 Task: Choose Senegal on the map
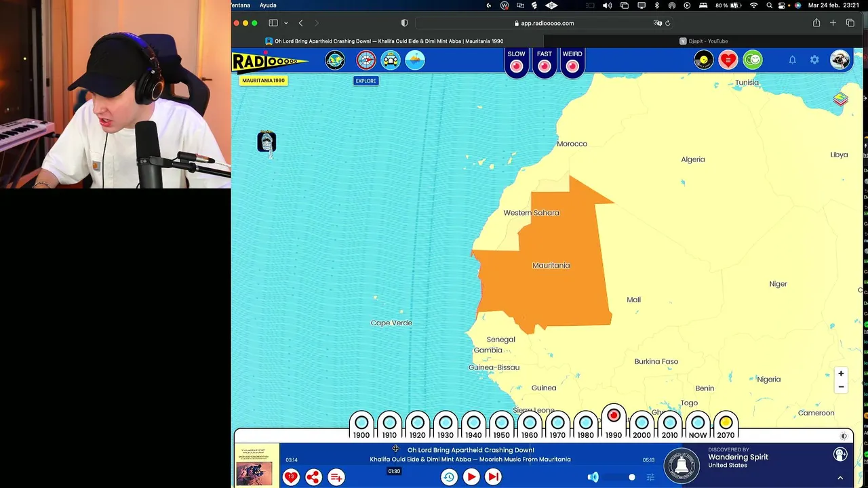click(x=500, y=340)
